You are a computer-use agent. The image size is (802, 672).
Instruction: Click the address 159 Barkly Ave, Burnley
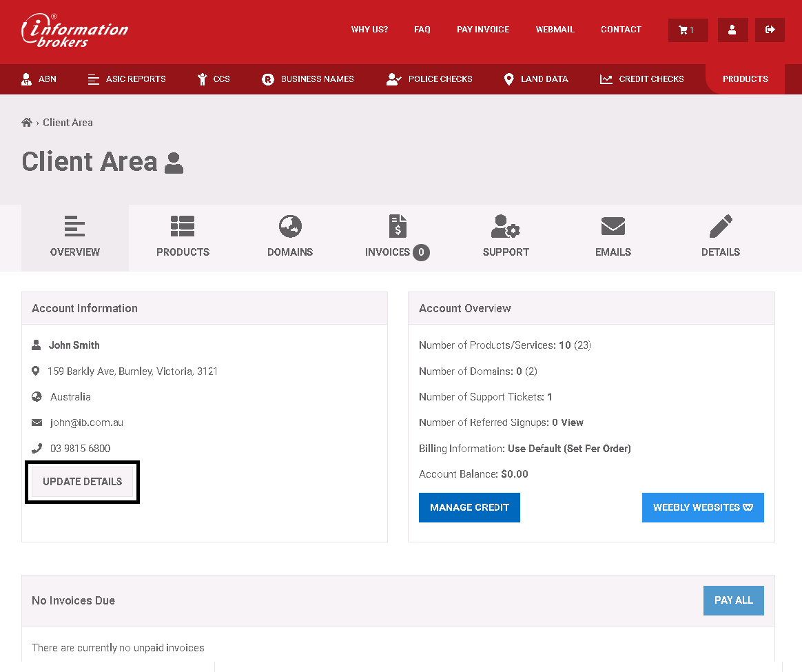click(132, 371)
